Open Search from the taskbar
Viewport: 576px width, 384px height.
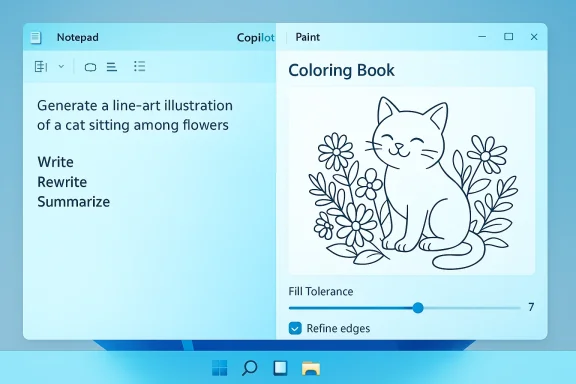(x=249, y=368)
